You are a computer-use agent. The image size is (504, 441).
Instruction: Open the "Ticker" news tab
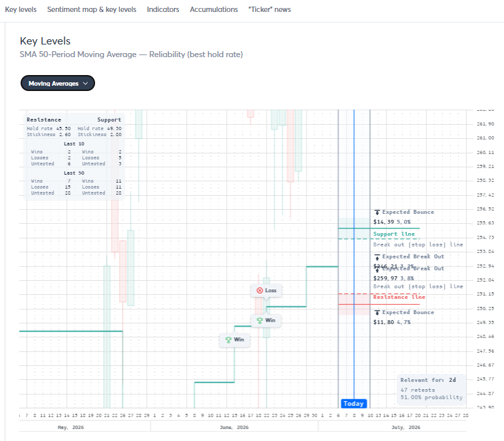pyautogui.click(x=269, y=9)
